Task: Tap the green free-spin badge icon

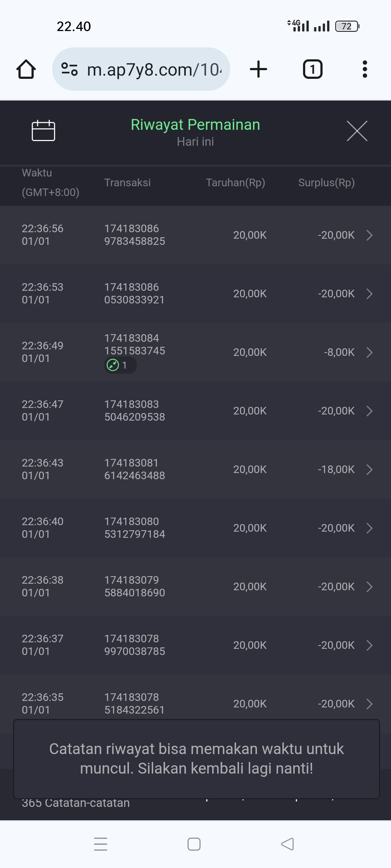Action: pyautogui.click(x=113, y=365)
